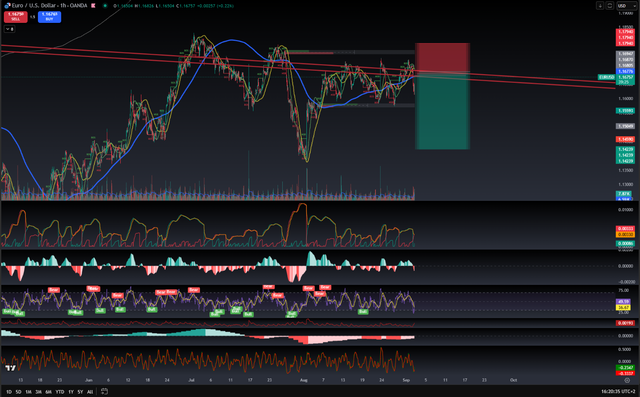640x397 pixels.
Task: Click the 7.87K volume value label
Action: point(624,194)
